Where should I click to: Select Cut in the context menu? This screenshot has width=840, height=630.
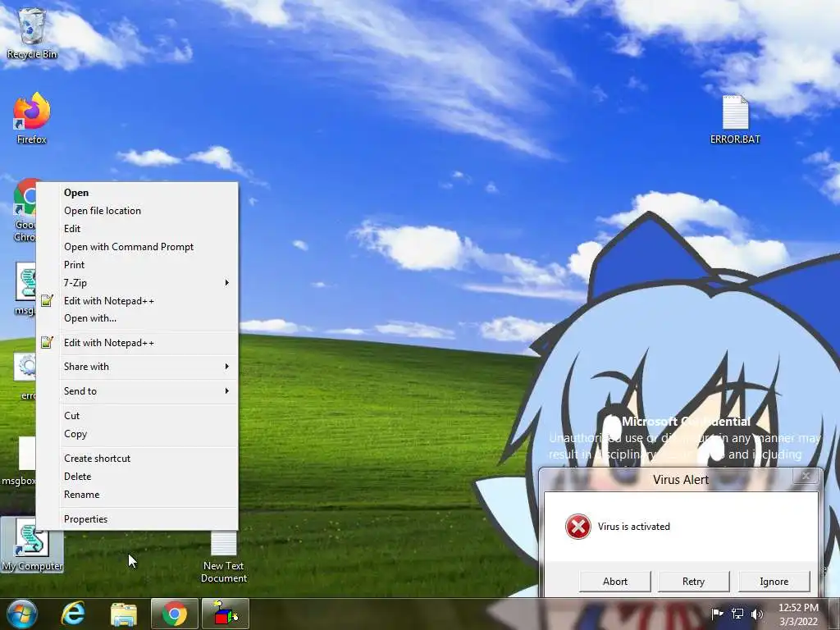click(137, 416)
